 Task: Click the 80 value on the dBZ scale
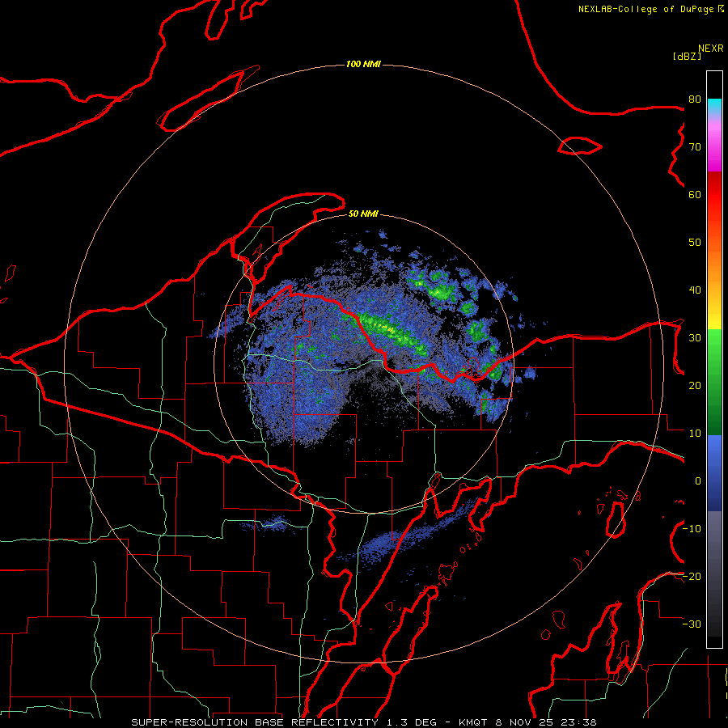(x=695, y=99)
